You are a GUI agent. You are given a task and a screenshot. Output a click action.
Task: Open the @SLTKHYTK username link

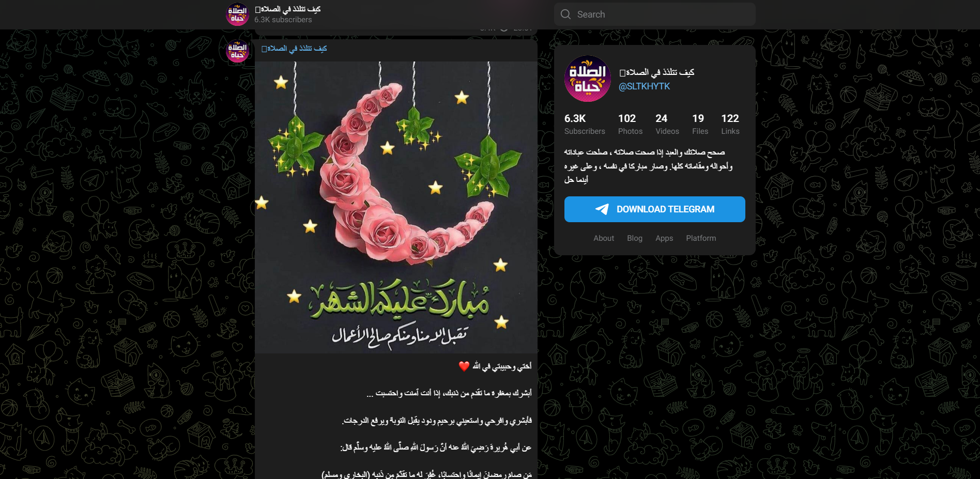point(644,86)
